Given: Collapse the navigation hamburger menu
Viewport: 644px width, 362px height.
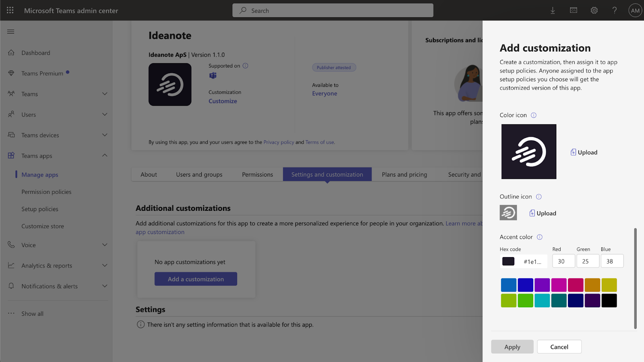Looking at the screenshot, I should (11, 31).
